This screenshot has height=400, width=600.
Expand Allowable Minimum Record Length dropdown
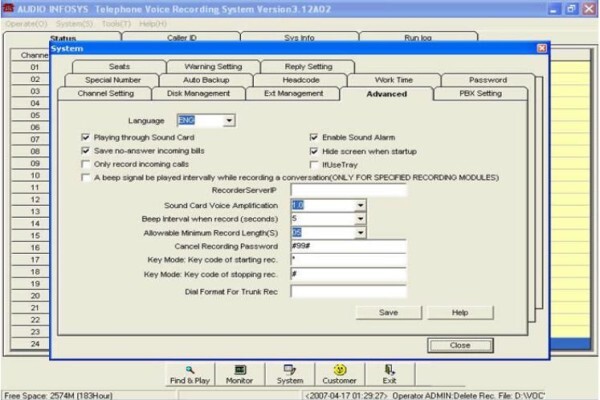[360, 232]
